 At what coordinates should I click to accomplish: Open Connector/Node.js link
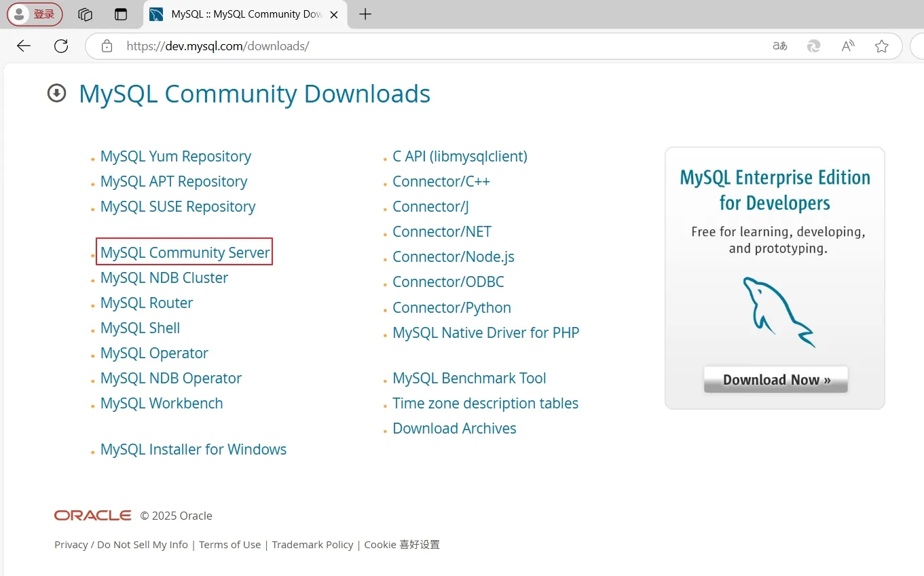454,257
